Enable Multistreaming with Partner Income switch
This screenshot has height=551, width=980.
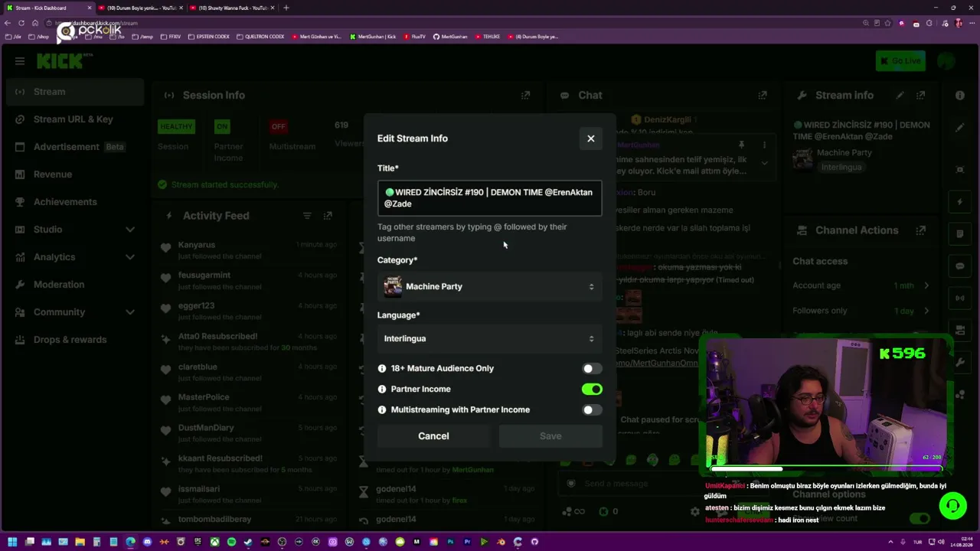[592, 410]
